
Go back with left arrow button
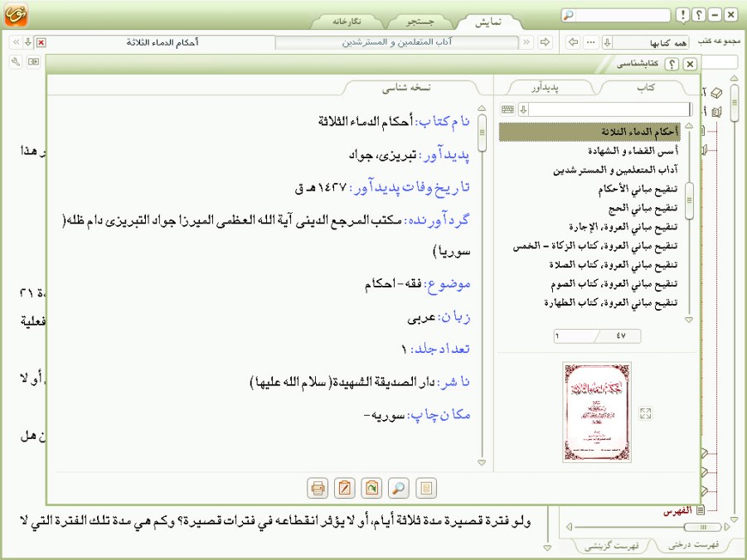[574, 42]
